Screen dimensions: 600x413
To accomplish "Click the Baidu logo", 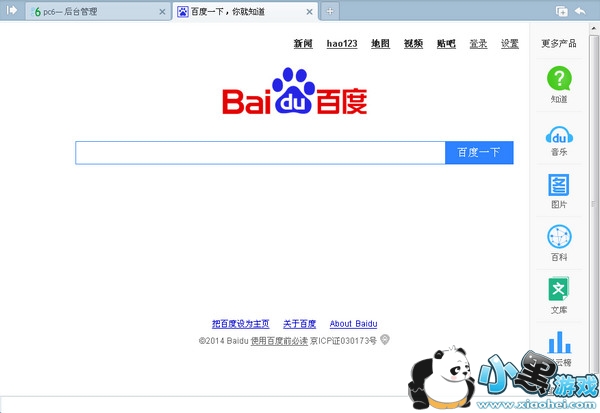I will [x=295, y=91].
